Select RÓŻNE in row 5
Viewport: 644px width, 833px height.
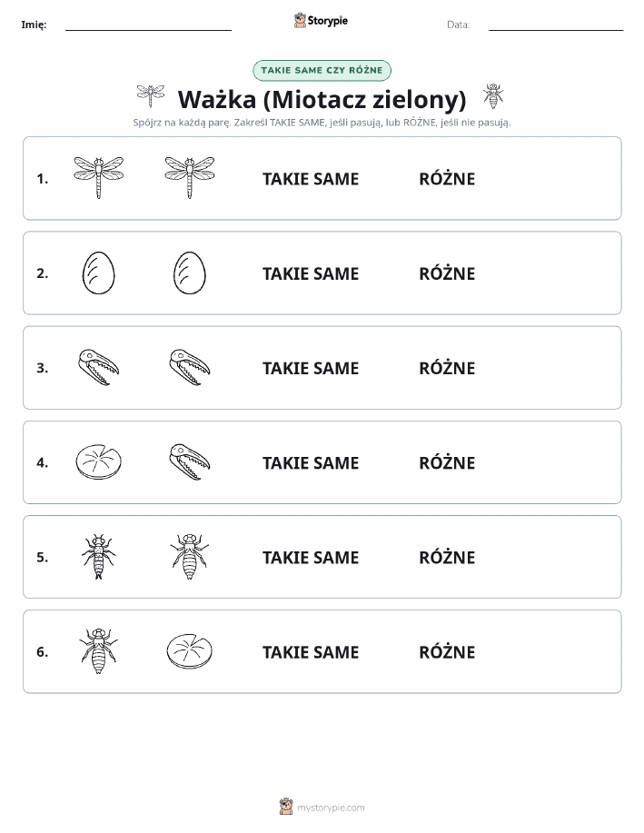[x=447, y=556]
